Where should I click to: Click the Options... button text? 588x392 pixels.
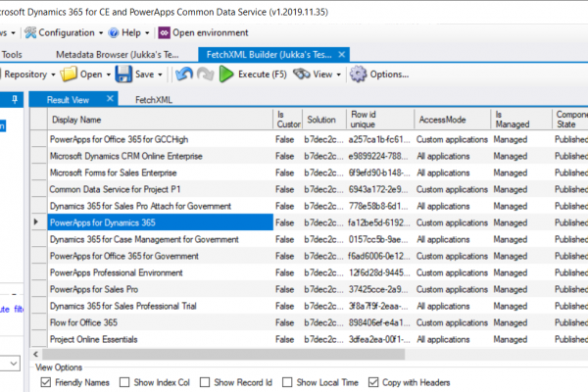click(x=389, y=74)
